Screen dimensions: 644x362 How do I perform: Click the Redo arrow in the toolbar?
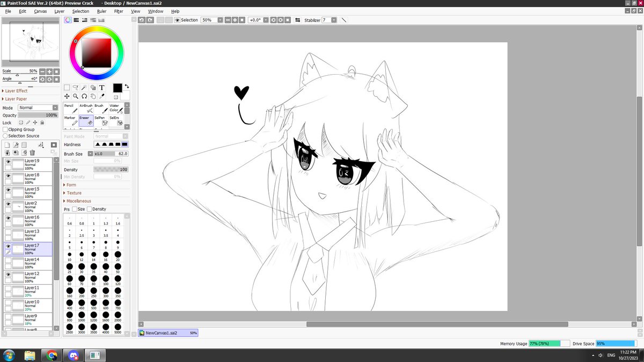[x=150, y=20]
